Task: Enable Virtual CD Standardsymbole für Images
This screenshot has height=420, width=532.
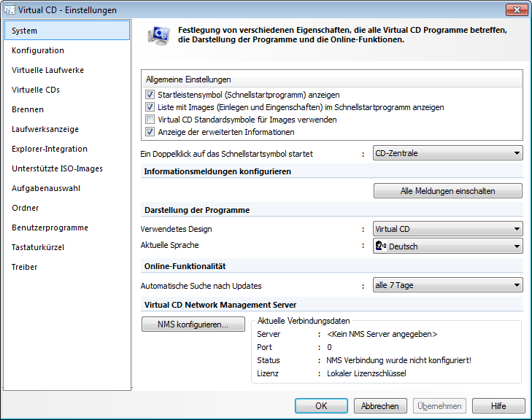Action: click(150, 120)
